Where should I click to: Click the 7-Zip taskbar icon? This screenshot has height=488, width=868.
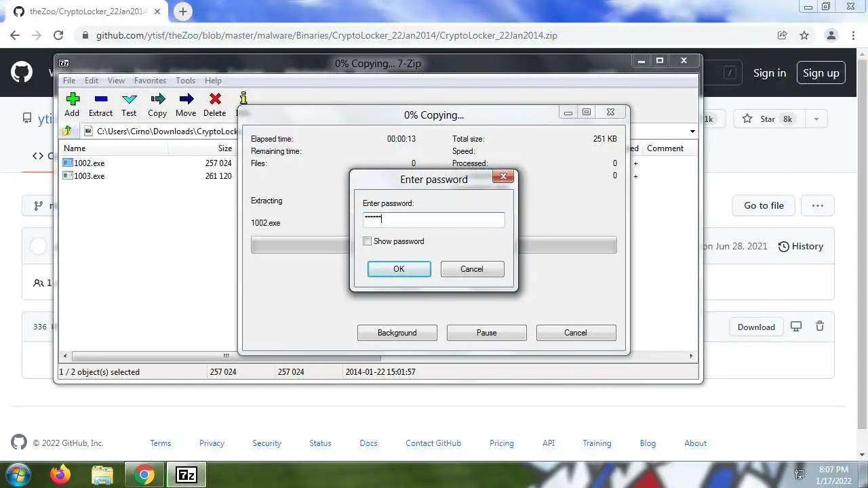(186, 474)
